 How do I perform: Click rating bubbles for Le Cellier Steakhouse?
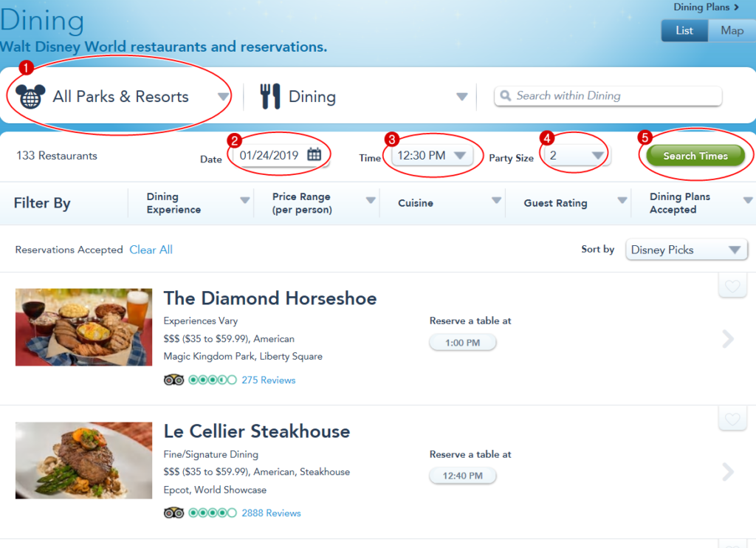[x=213, y=513]
